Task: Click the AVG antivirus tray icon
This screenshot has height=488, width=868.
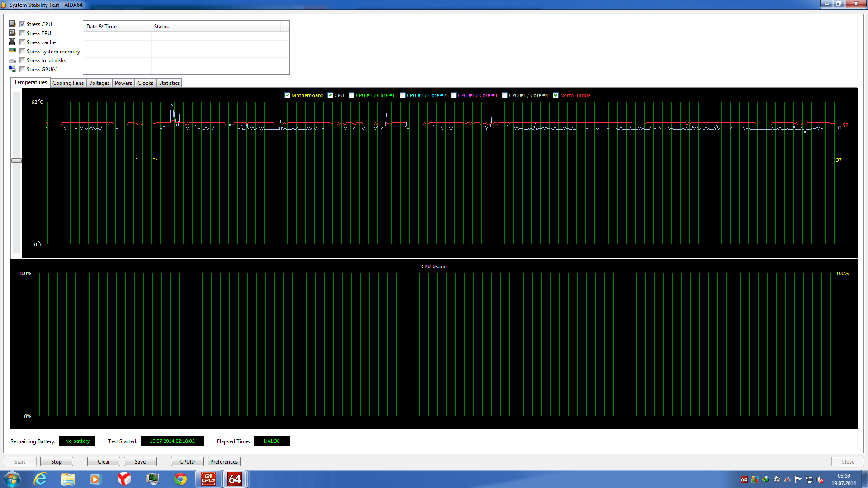Action: point(755,479)
